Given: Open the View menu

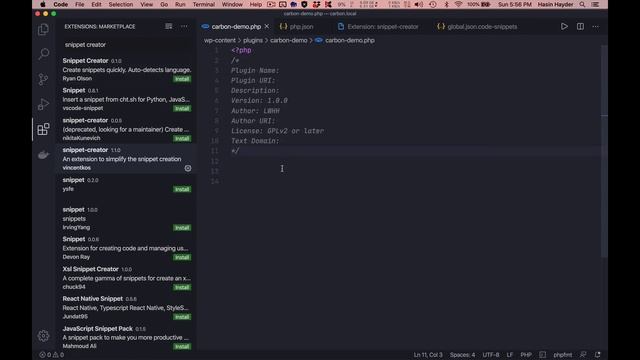Looking at the screenshot, I should click(x=147, y=4).
